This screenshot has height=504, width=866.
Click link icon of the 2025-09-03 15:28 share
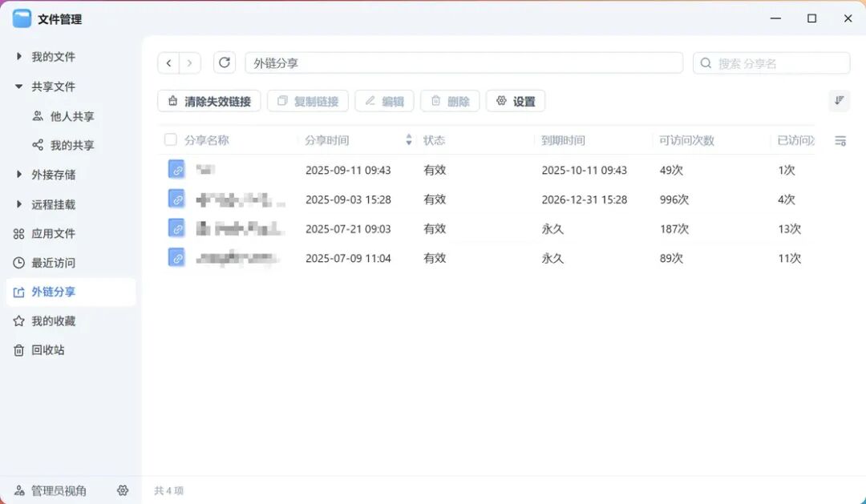point(176,199)
